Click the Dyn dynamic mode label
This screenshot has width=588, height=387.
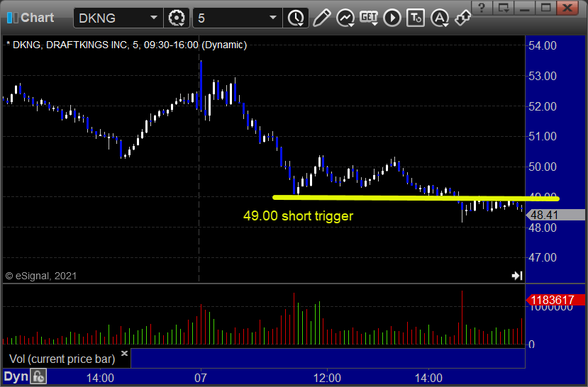[x=16, y=377]
